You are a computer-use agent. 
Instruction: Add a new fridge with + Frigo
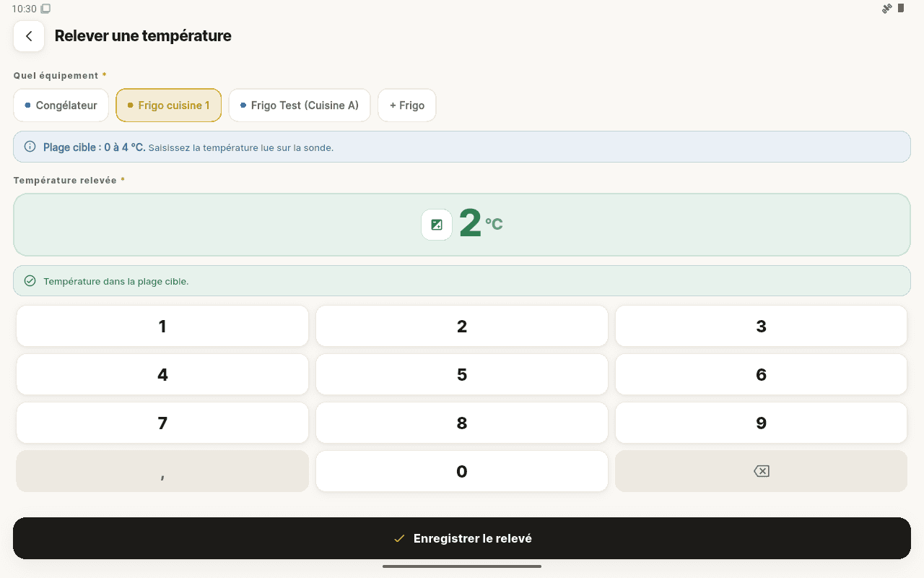(x=407, y=105)
